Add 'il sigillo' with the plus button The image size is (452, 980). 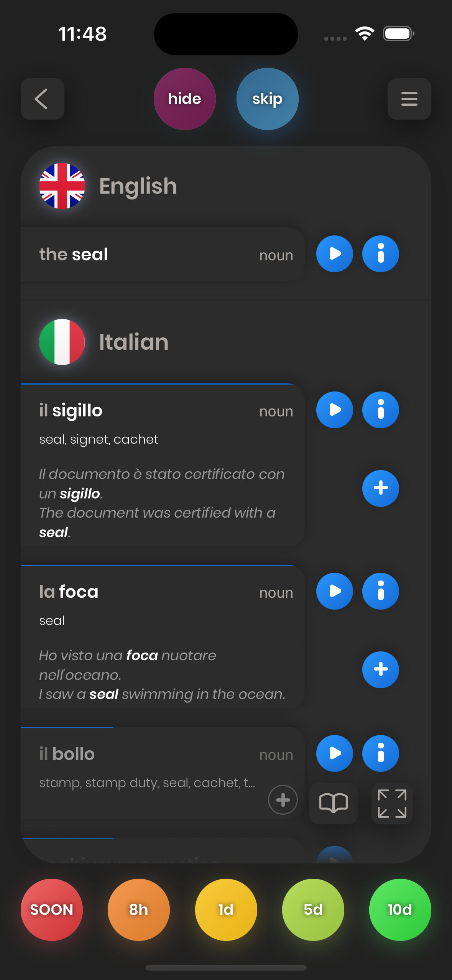[x=380, y=488]
